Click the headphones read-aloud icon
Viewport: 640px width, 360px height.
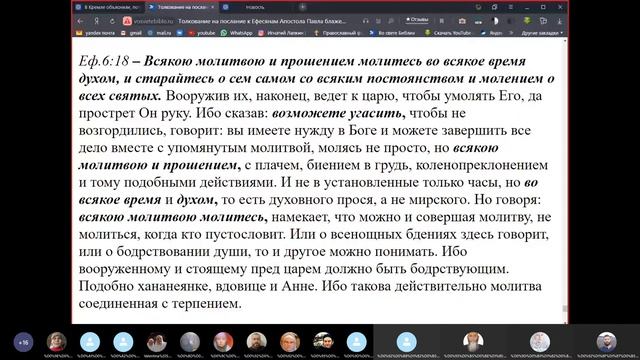click(x=365, y=21)
